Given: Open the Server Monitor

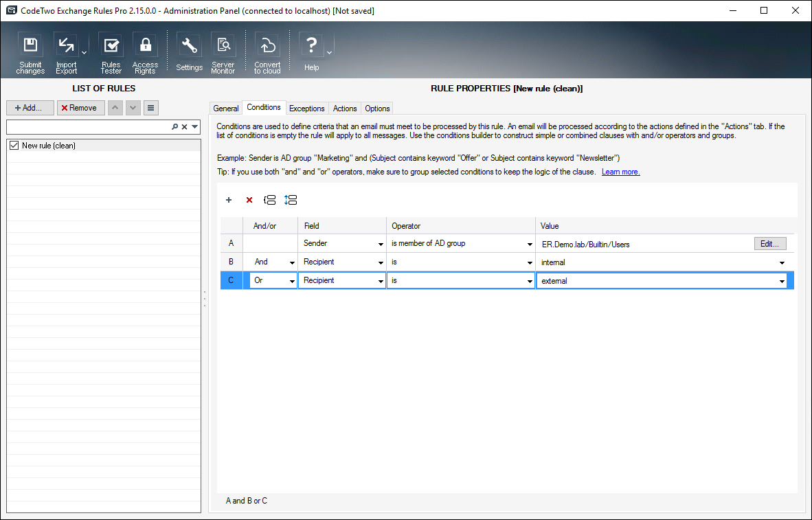Looking at the screenshot, I should coord(223,53).
